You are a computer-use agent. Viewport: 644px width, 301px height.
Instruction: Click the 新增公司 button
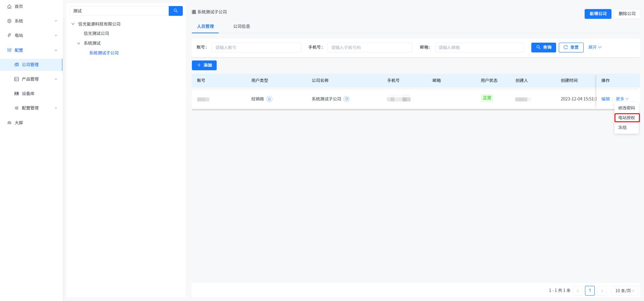(x=598, y=14)
